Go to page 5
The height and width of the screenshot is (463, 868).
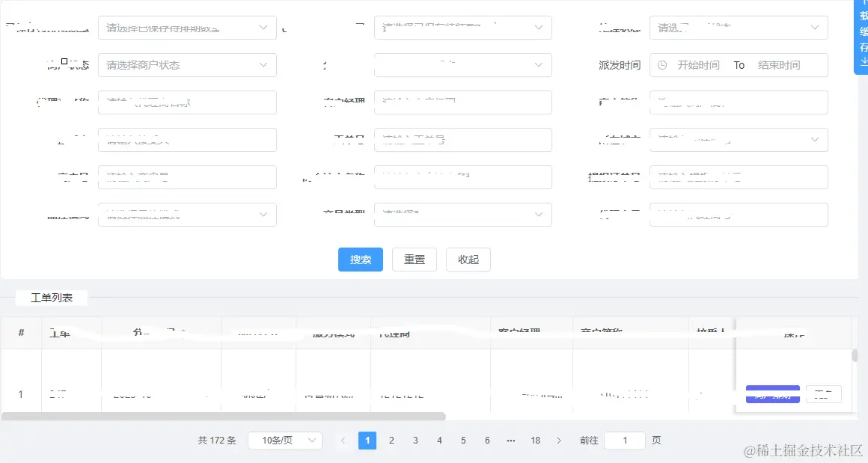click(463, 441)
